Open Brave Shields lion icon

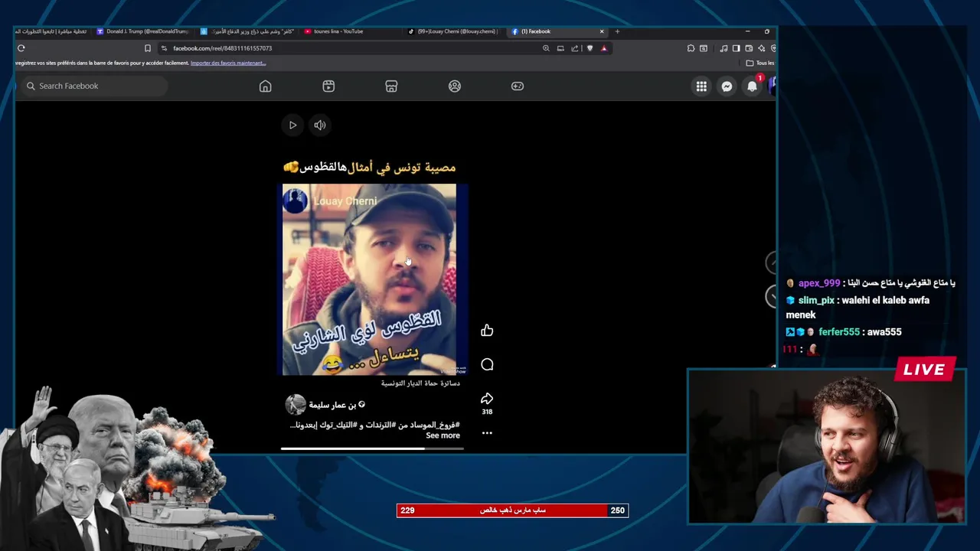pyautogui.click(x=590, y=48)
